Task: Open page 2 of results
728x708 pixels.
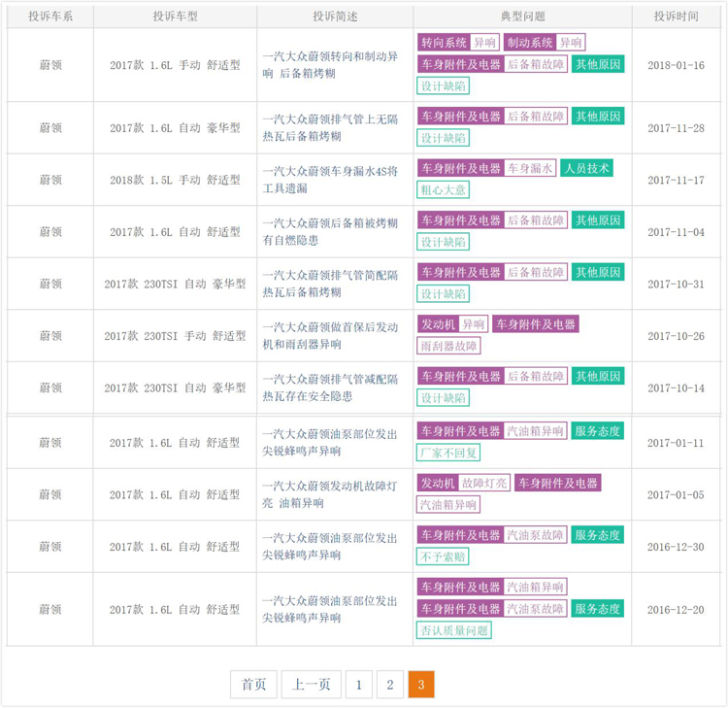Action: (x=390, y=684)
